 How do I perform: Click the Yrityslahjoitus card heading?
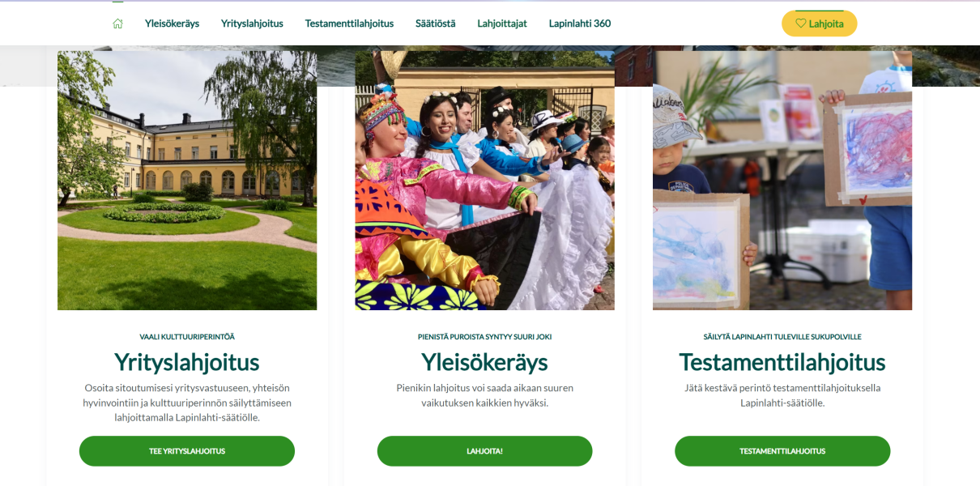187,362
